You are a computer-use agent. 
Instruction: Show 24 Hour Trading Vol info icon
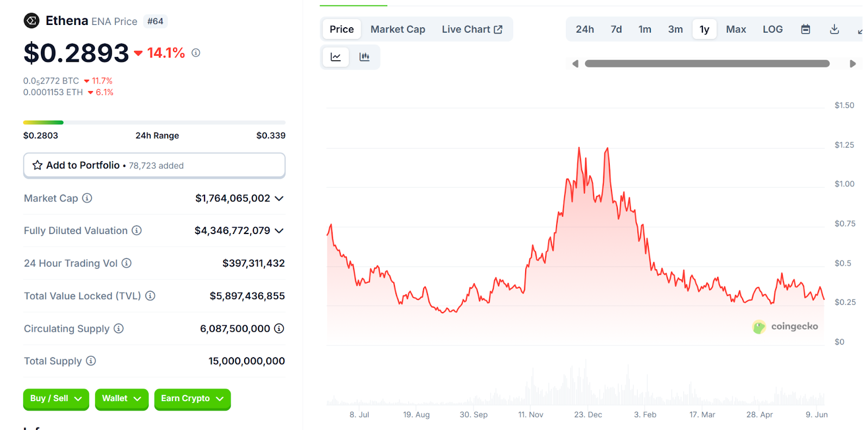tap(126, 263)
